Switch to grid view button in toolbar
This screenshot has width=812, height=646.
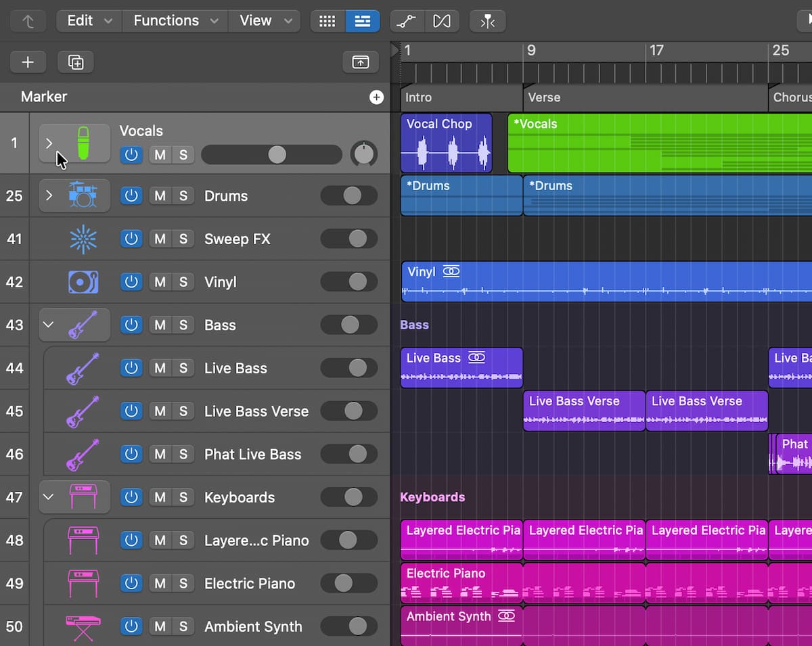coord(328,21)
